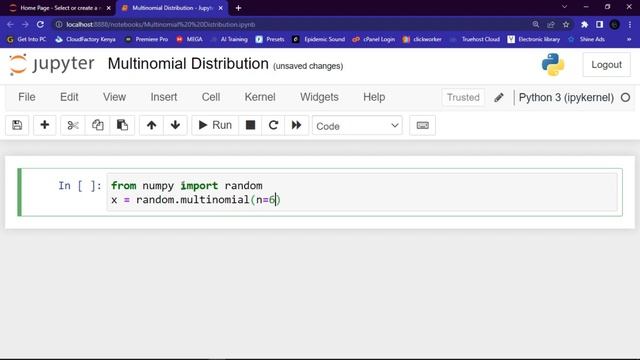Open the browser extensions puzzle icon

click(584, 24)
